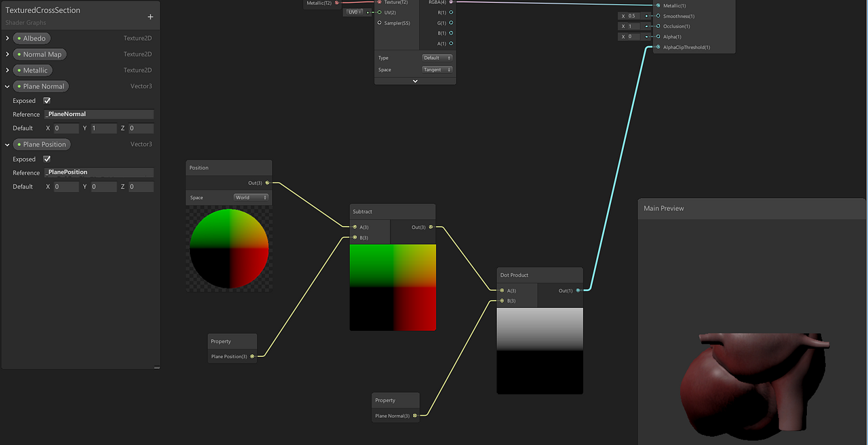Viewport: 868px width, 445px height.
Task: Click the Plane Normal(3) output port
Action: click(414, 415)
